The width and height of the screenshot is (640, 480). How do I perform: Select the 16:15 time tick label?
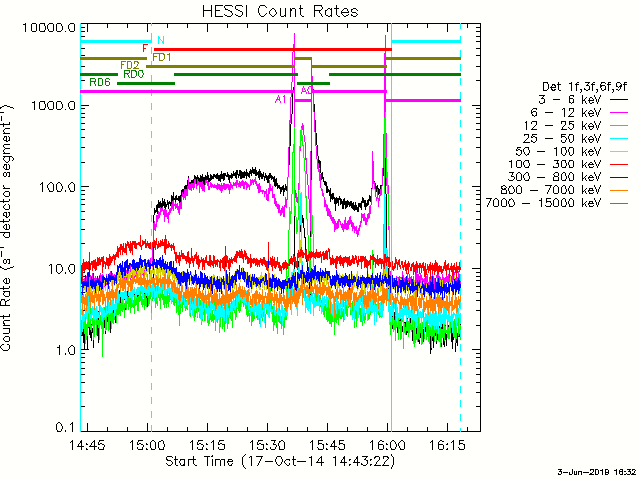tap(448, 444)
